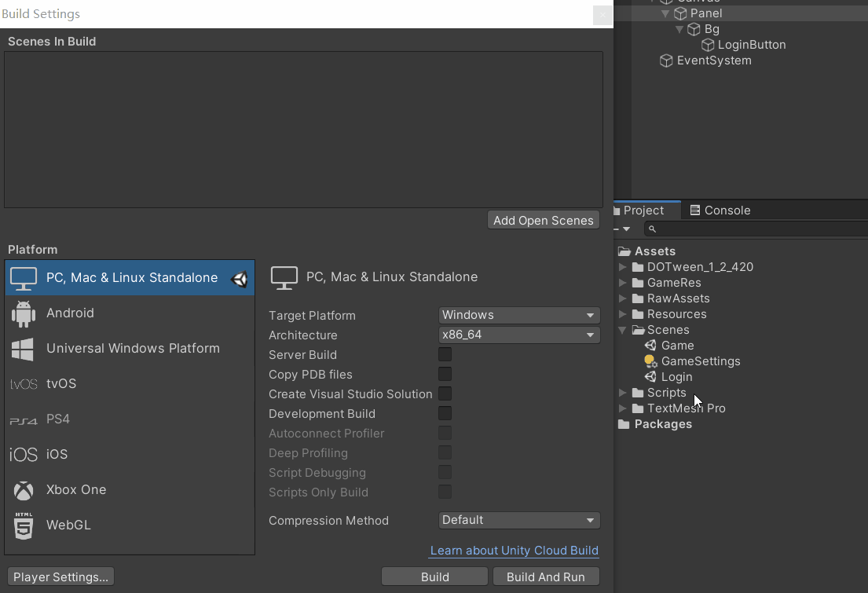Viewport: 868px width, 593px height.
Task: Click the DOTween_1_2_420 folder icon
Action: point(638,267)
